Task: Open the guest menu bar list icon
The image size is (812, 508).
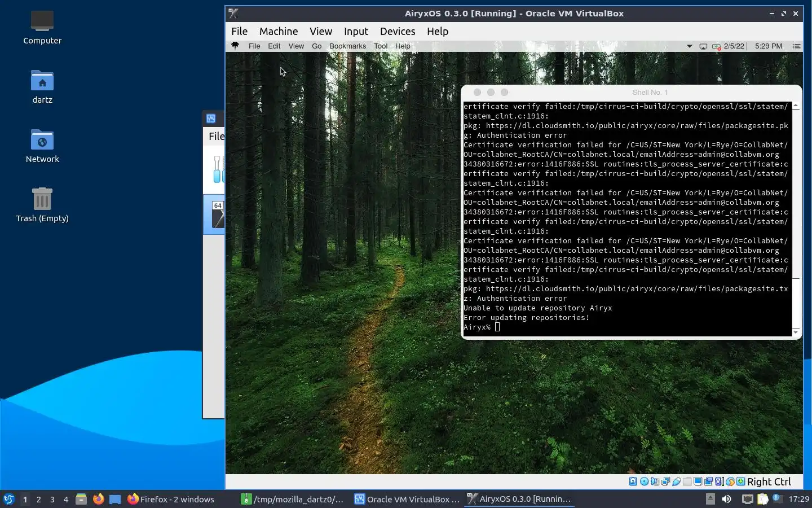Action: pos(796,46)
